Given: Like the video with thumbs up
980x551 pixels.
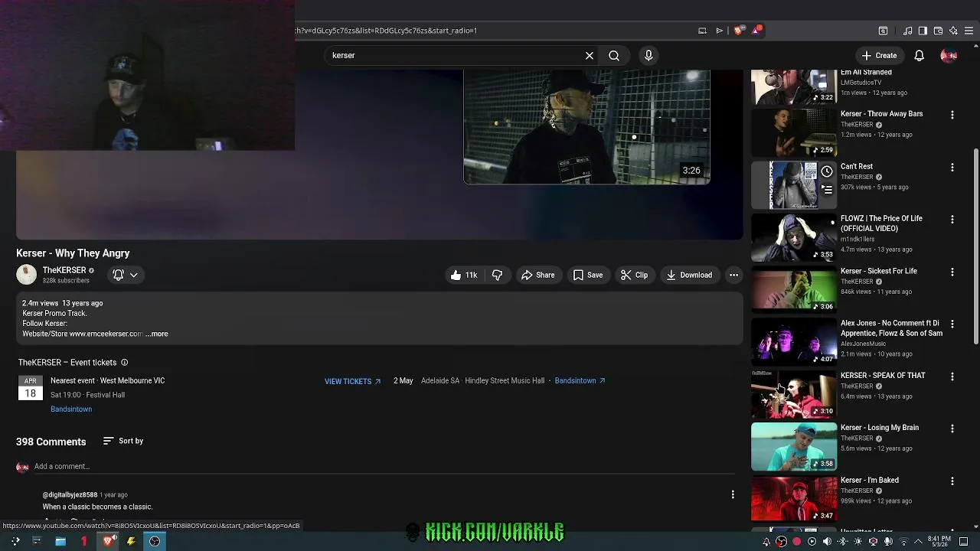Looking at the screenshot, I should [464, 275].
